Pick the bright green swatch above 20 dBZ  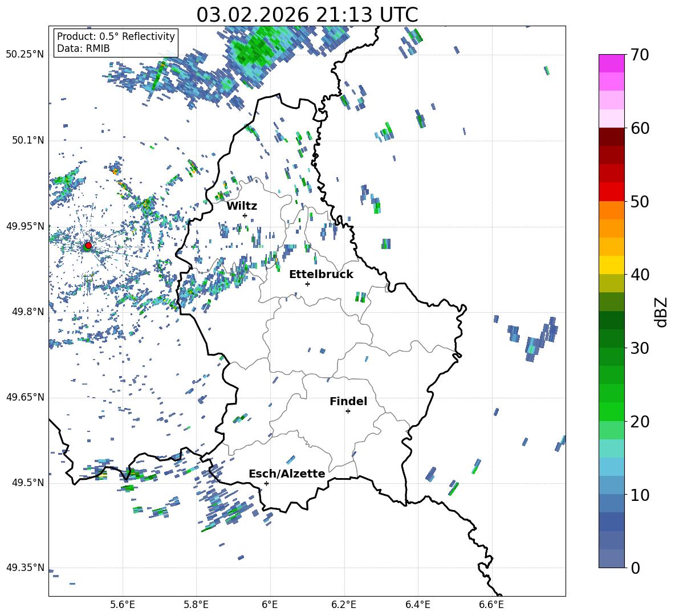click(612, 411)
